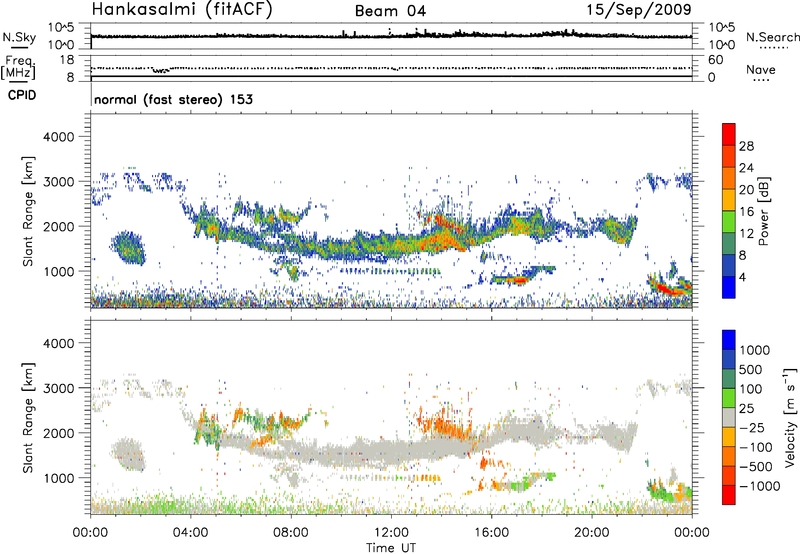The width and height of the screenshot is (800, 554).
Task: Select the CPID row label
Action: coord(22,95)
